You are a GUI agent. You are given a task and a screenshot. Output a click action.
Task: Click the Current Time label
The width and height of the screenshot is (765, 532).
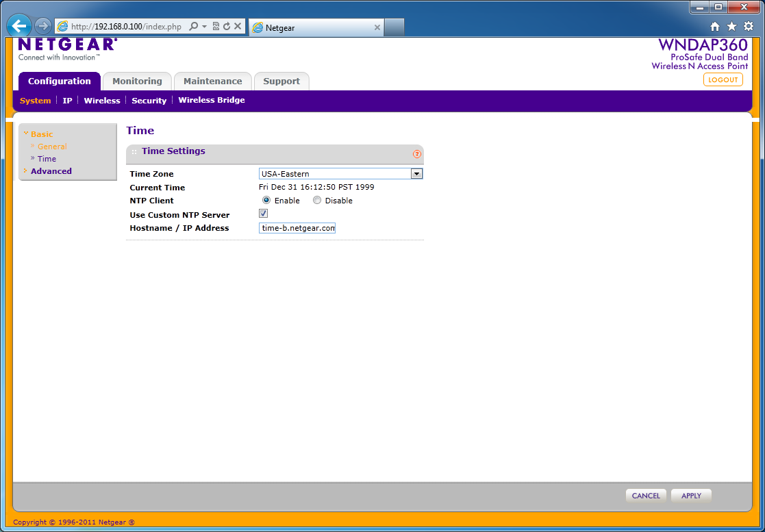click(x=157, y=188)
